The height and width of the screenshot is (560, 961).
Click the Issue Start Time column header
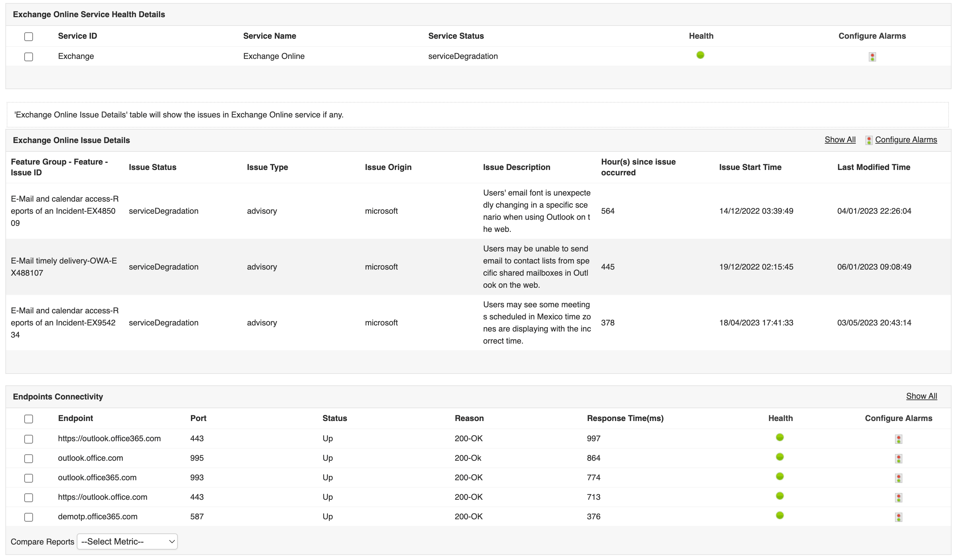coord(750,167)
